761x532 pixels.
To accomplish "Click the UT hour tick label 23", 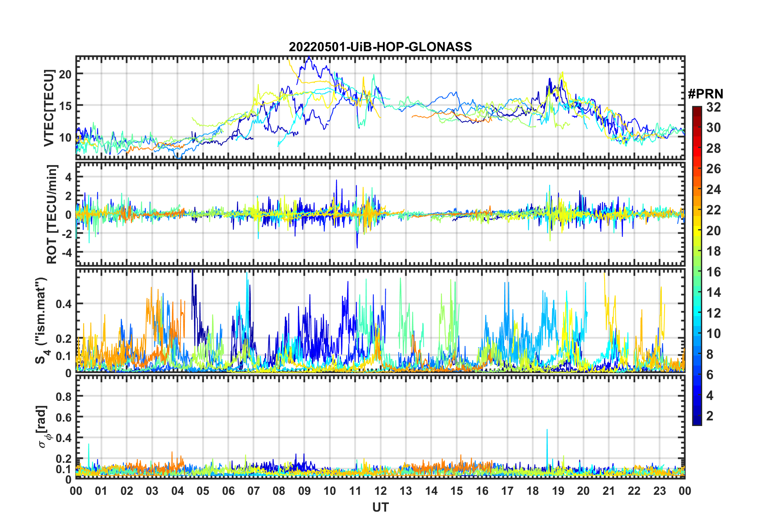I will click(659, 491).
